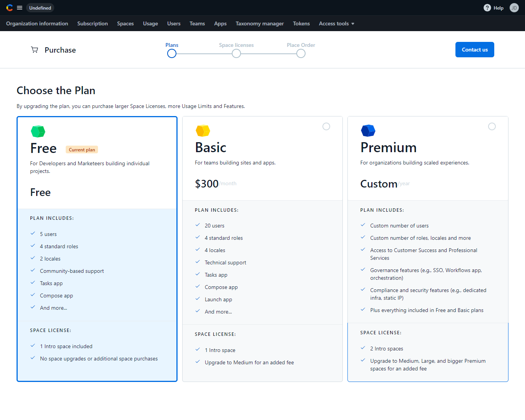
Task: Click 'No space upgrades or additional space purchases'
Action: point(99,359)
